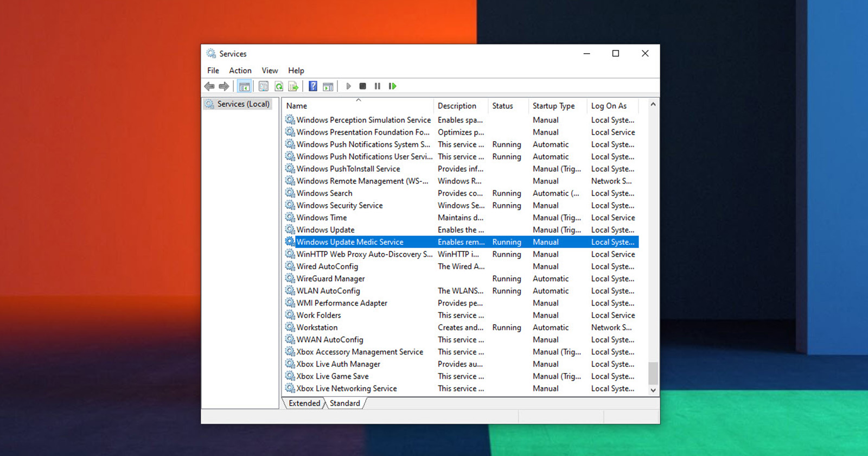Click the gear icon beside Work Folders
The image size is (868, 456).
coord(290,315)
